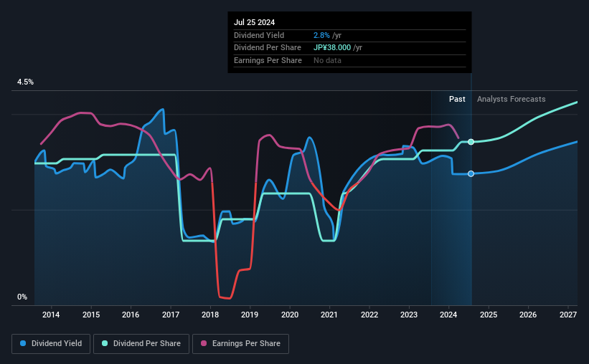Click the JP¥38.000 dividend per share value
Screen dimensions: 589x364
pos(332,48)
